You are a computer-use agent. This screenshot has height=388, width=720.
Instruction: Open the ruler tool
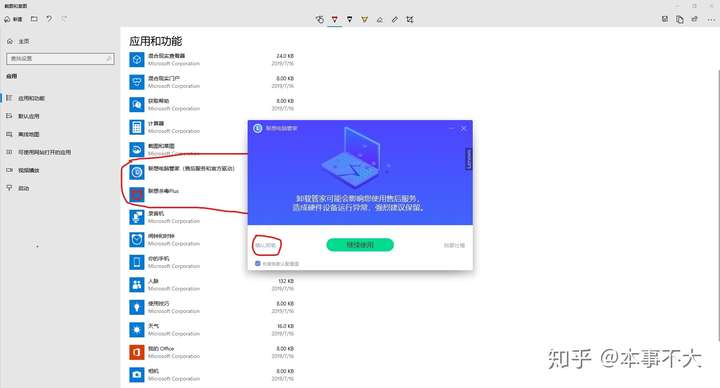click(395, 19)
